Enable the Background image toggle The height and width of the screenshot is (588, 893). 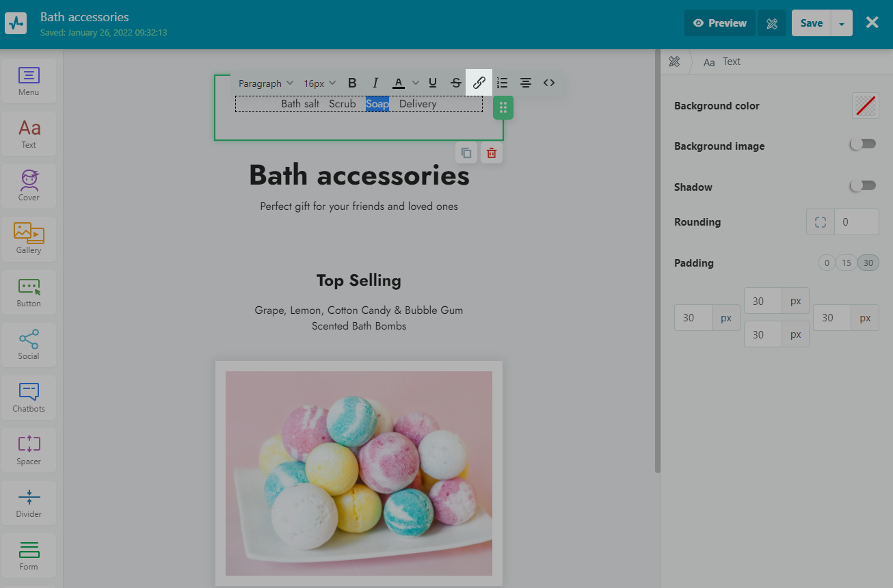[862, 144]
